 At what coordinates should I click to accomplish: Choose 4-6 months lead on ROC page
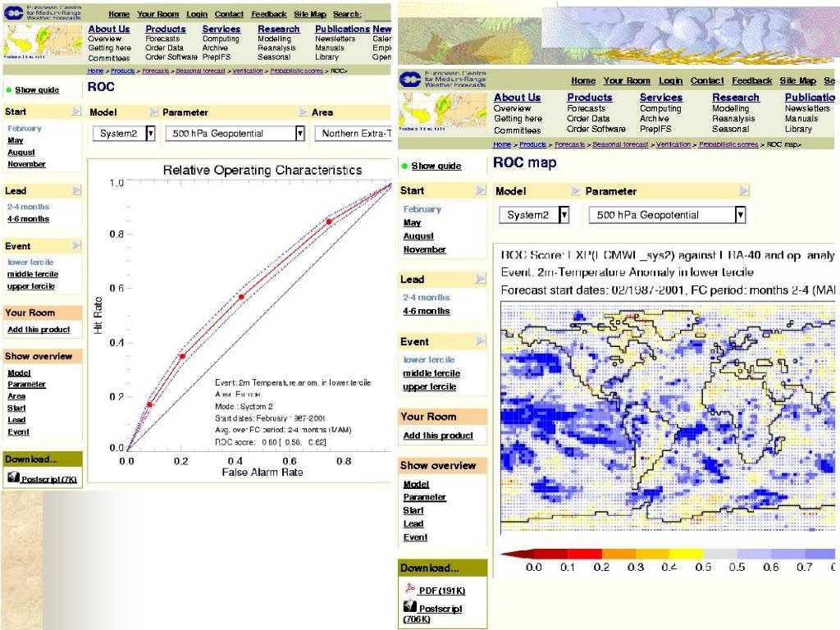click(28, 219)
